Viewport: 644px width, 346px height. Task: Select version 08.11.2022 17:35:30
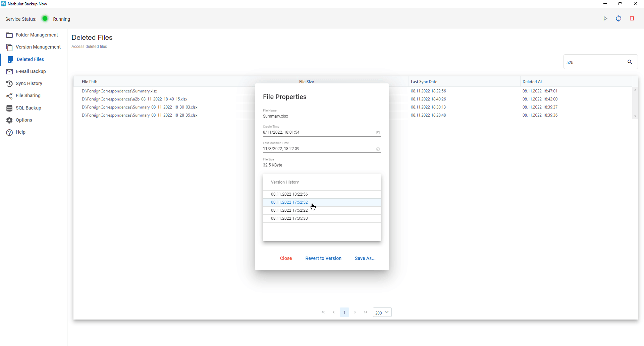pos(322,218)
